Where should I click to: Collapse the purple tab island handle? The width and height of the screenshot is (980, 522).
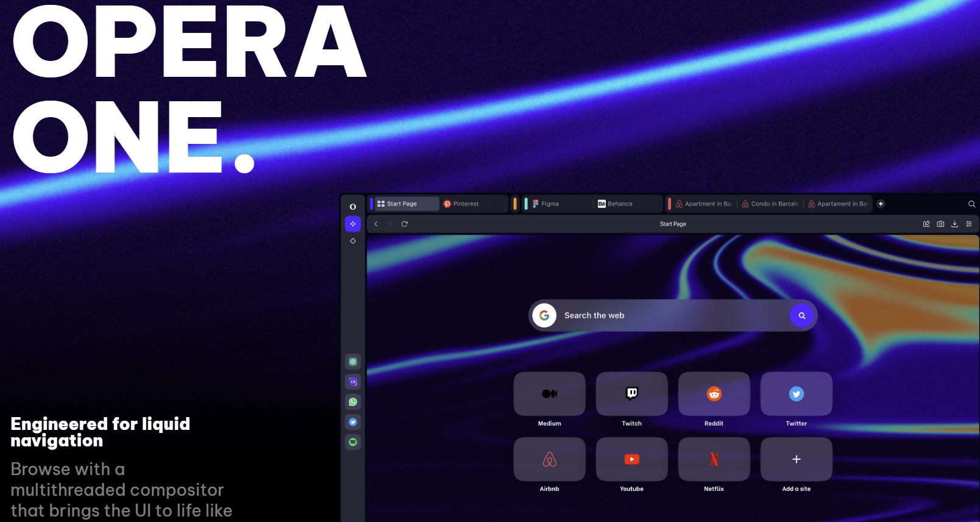pyautogui.click(x=371, y=204)
